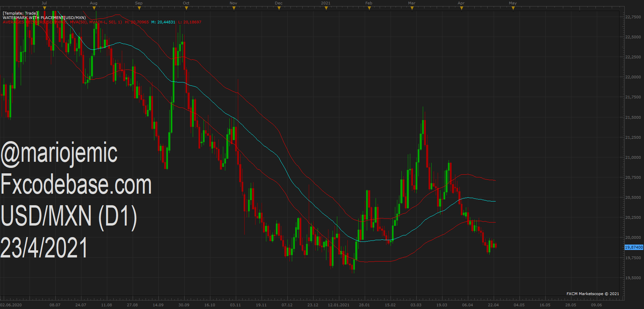Click the FXCM Marketscope © 2021 label

click(593, 294)
